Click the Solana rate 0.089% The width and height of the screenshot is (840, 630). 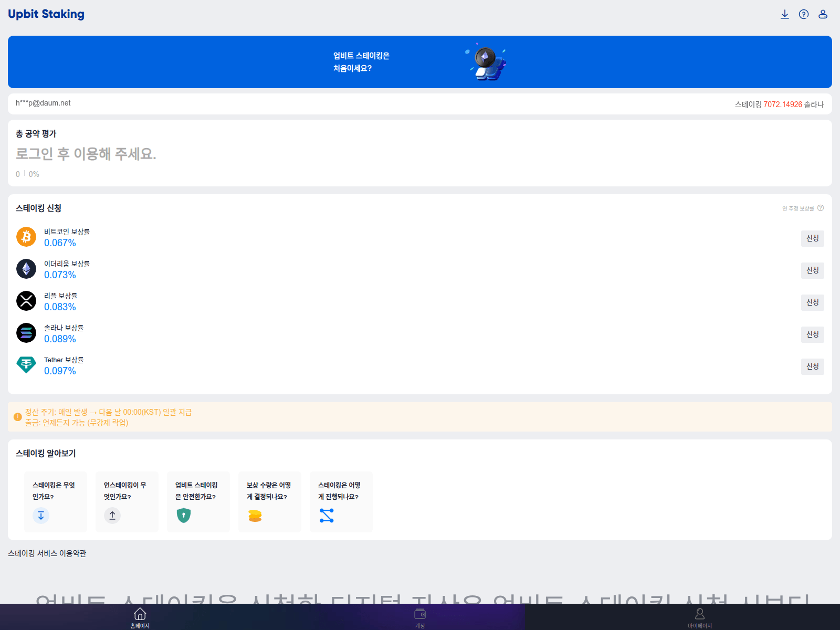coord(60,339)
